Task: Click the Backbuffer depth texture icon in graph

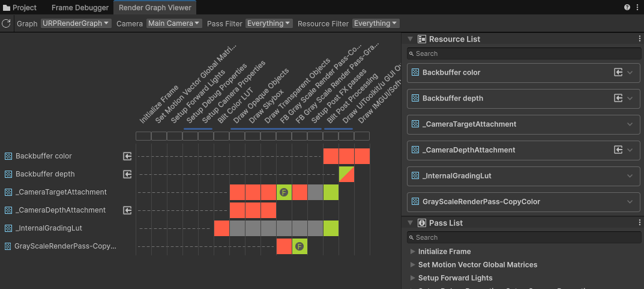Action: coord(8,174)
